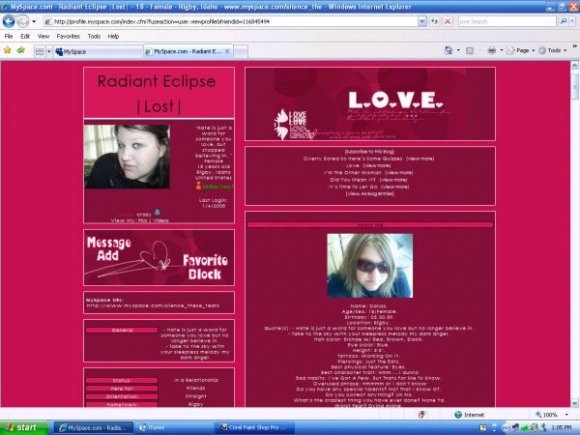Open "It's Time To Let Go" view more
The width and height of the screenshot is (580, 435).
click(395, 187)
